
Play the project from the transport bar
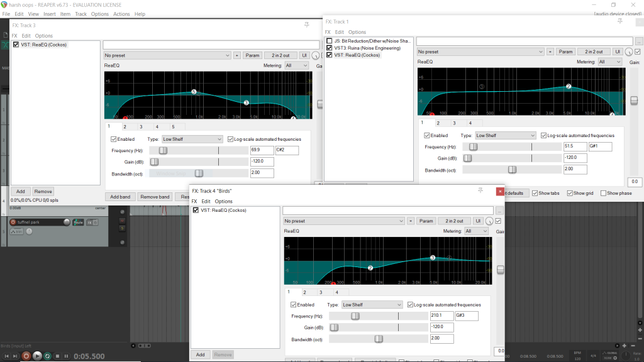[37, 356]
